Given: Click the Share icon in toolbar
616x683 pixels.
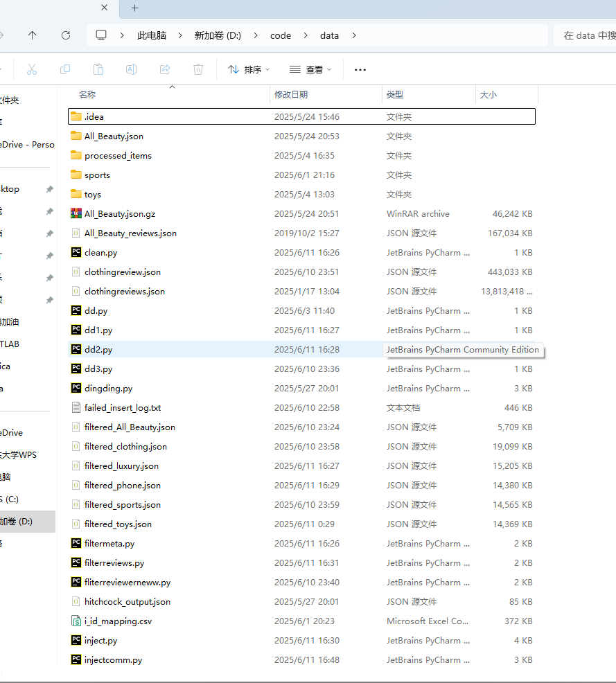Looking at the screenshot, I should [x=165, y=69].
